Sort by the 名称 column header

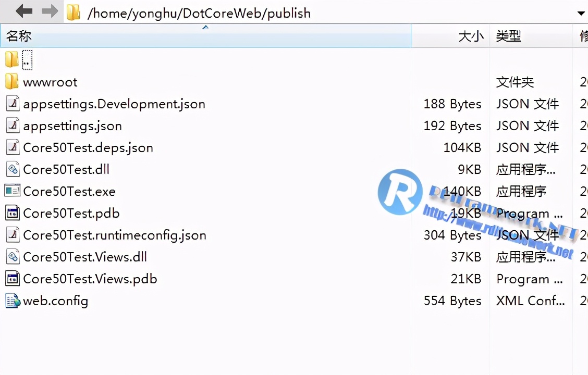tap(205, 36)
